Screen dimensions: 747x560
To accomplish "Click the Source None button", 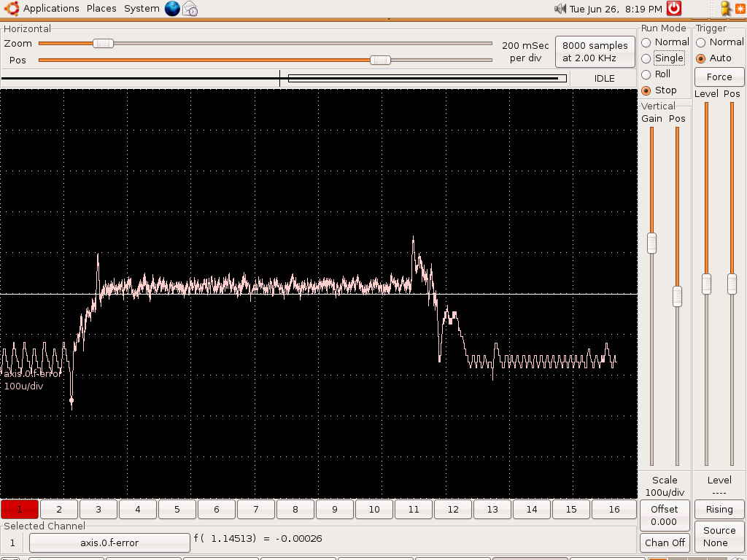I will [719, 537].
